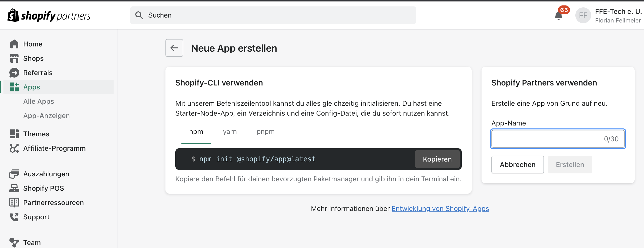Open Shops via the storefront icon

pyautogui.click(x=14, y=58)
